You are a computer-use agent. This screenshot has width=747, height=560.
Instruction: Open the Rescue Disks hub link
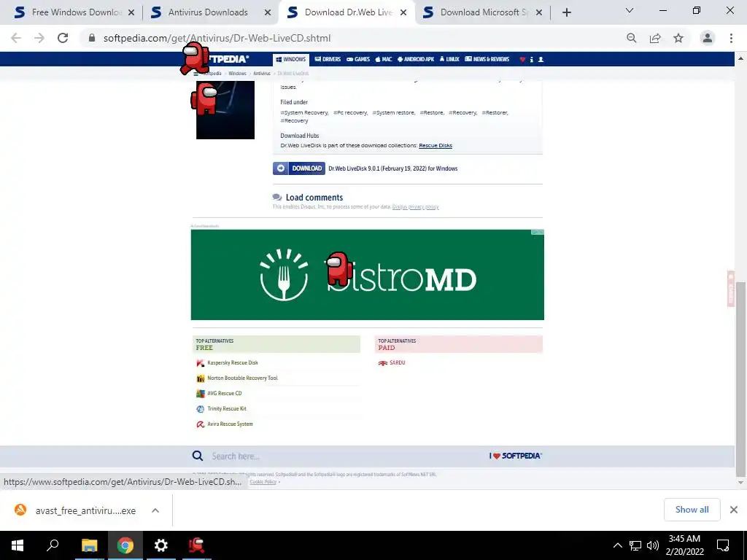pos(436,146)
